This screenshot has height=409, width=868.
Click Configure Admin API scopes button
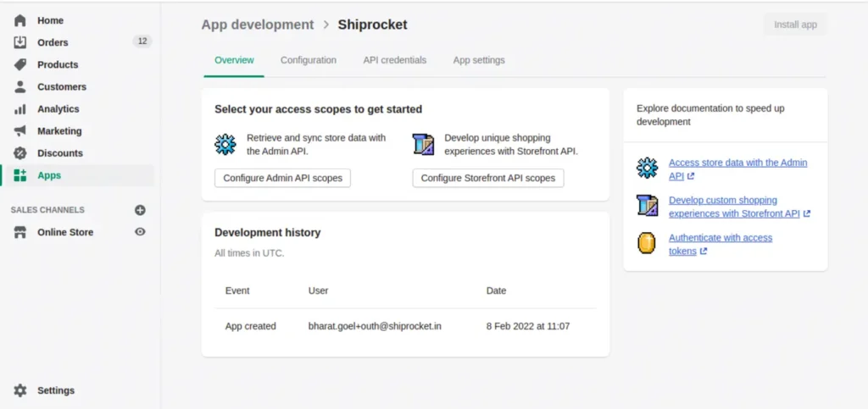(x=282, y=178)
